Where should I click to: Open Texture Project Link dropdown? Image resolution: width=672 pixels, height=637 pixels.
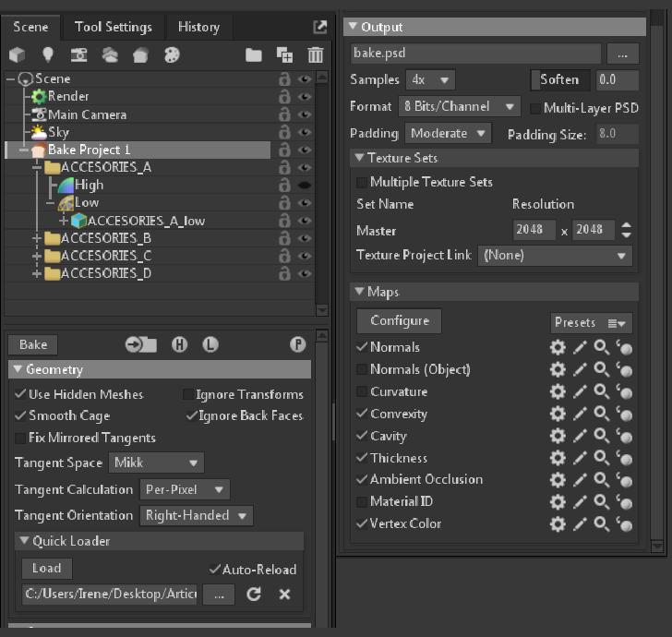[x=555, y=256]
